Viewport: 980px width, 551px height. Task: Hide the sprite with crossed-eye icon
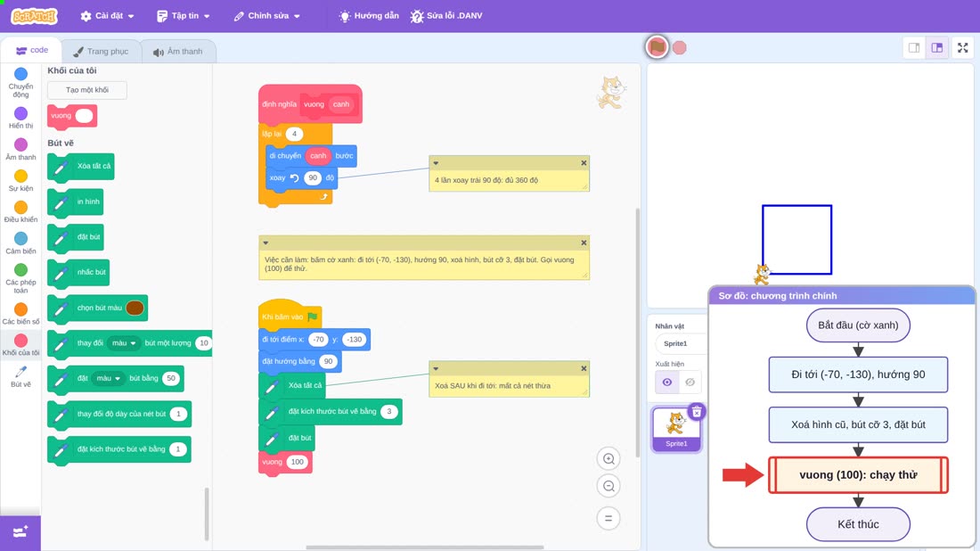point(690,382)
